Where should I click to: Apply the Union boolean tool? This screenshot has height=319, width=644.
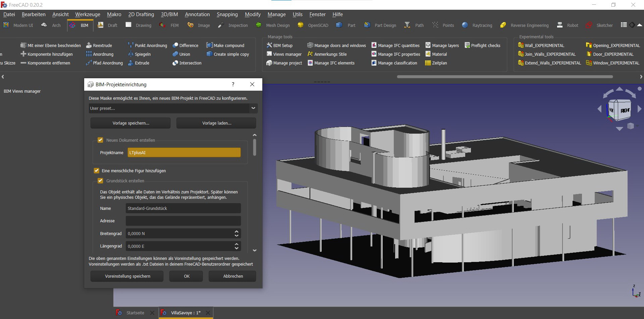pyautogui.click(x=181, y=54)
